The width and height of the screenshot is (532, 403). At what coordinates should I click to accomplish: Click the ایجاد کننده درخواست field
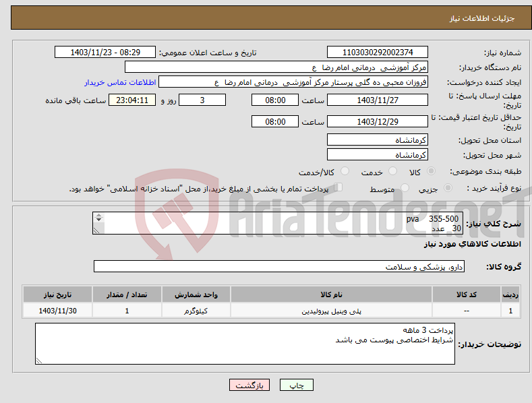pos(293,82)
